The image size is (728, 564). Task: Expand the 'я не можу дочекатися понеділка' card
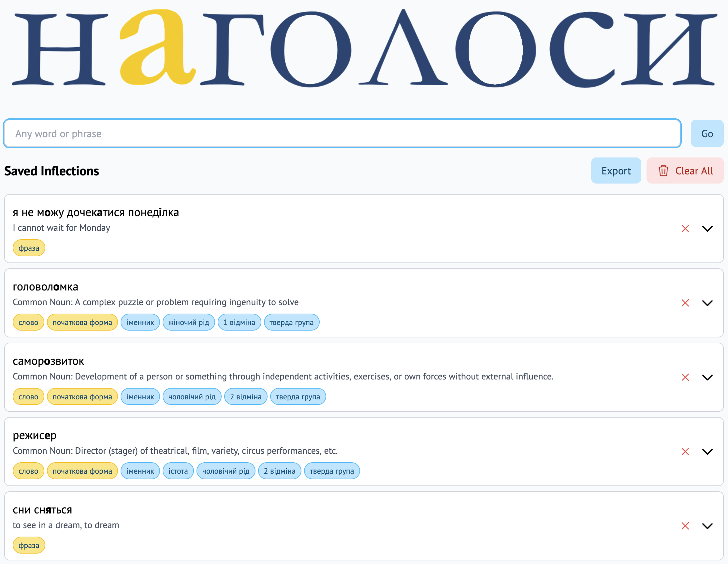tap(707, 229)
